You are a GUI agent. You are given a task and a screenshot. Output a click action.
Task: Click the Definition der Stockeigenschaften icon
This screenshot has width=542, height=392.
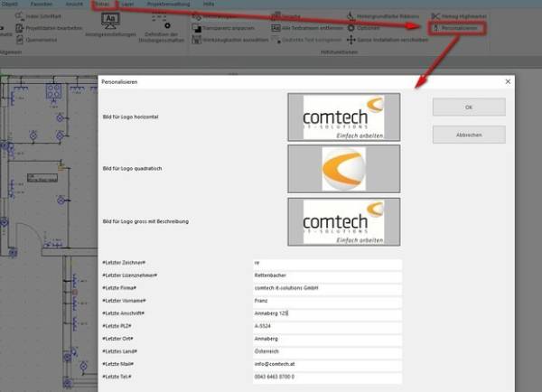point(161,22)
